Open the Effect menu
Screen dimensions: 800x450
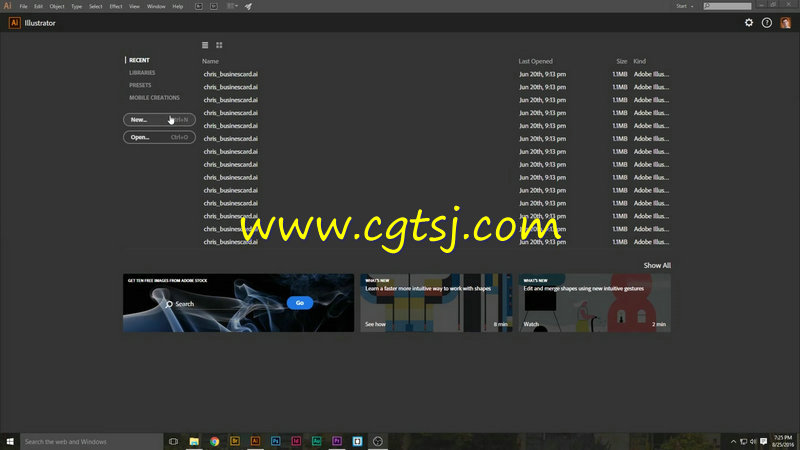[116, 6]
